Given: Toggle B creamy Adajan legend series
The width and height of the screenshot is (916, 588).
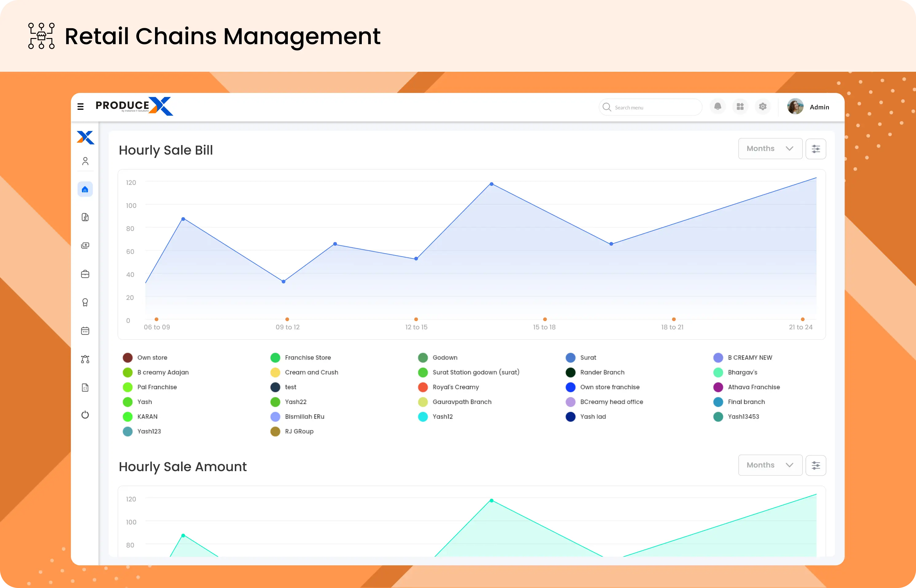Looking at the screenshot, I should (x=156, y=372).
